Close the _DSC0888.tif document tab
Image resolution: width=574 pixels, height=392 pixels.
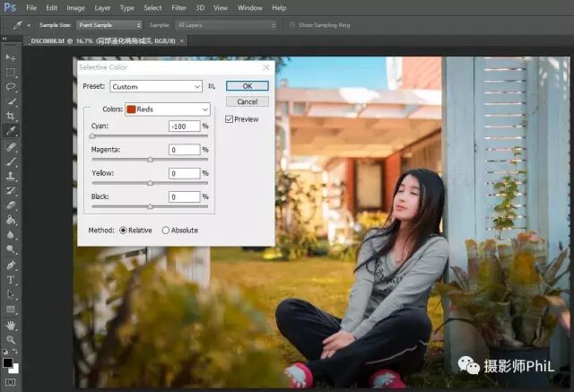pyautogui.click(x=181, y=41)
